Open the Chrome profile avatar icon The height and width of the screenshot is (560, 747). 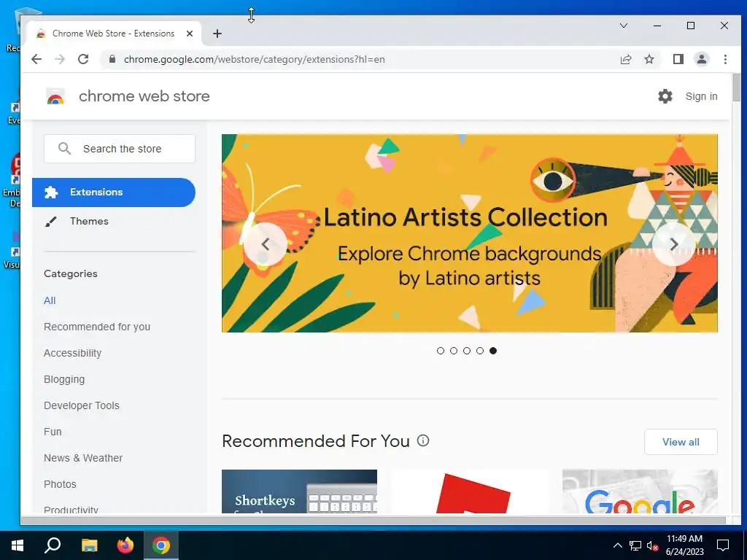coord(701,59)
